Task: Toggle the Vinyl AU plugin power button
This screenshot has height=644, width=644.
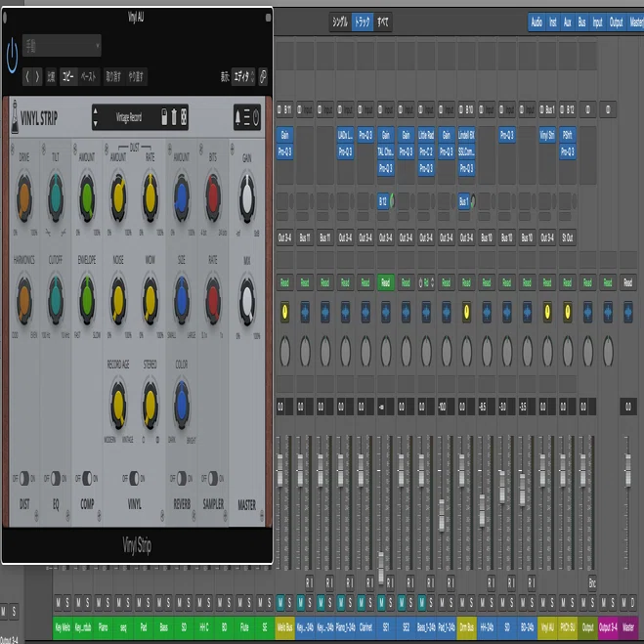Action: pos(12,56)
